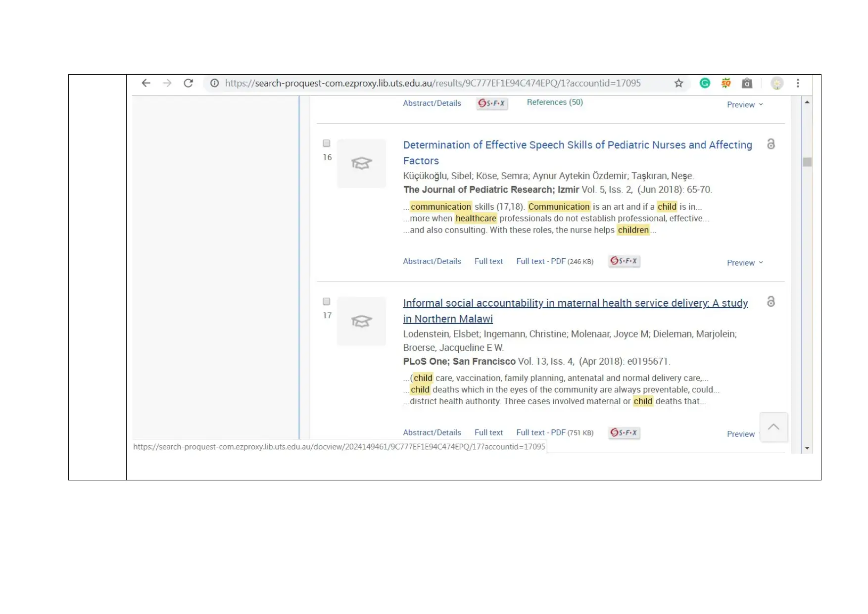Open the browser profile avatar
This screenshot has width=868, height=614.
777,83
